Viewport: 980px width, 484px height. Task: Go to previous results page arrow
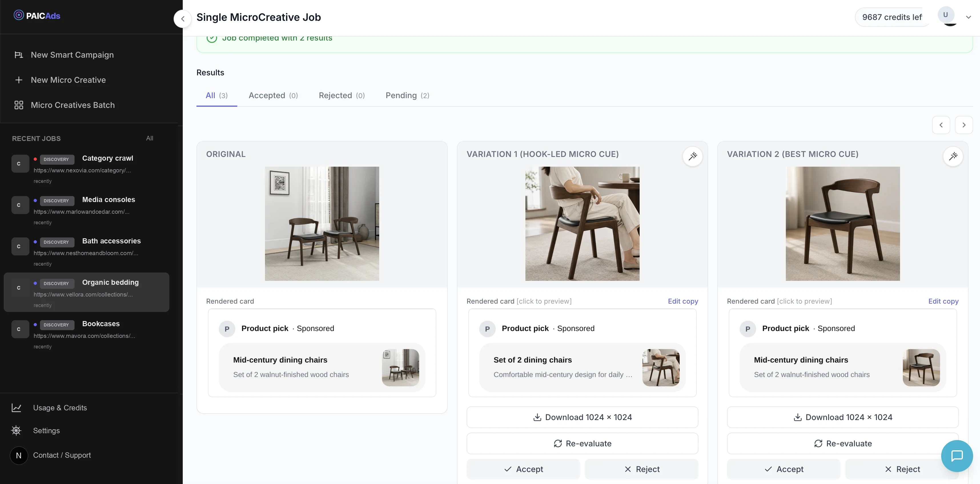tap(941, 125)
